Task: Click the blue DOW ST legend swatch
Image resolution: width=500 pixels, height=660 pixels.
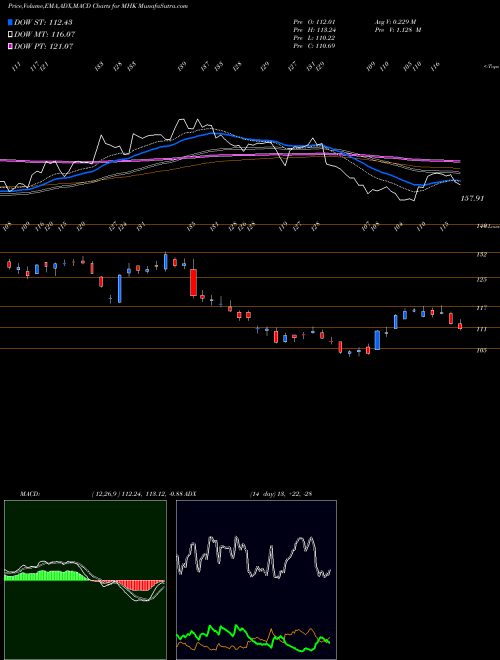Action: [x=10, y=22]
